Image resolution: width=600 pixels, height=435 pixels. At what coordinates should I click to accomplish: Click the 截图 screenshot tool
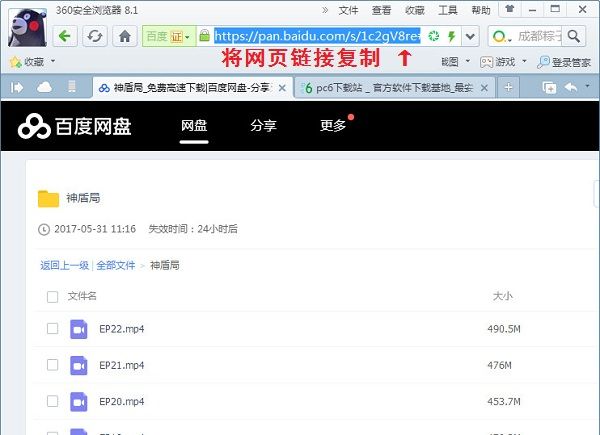click(450, 62)
